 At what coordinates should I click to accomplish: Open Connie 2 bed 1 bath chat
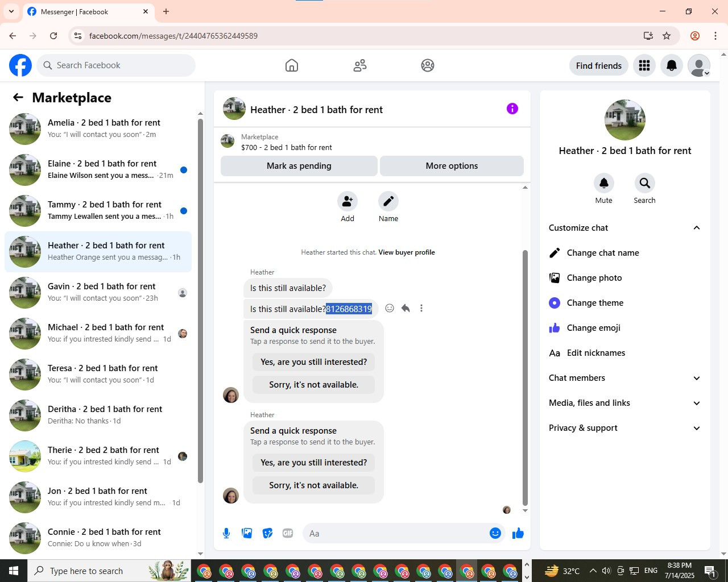coord(98,538)
